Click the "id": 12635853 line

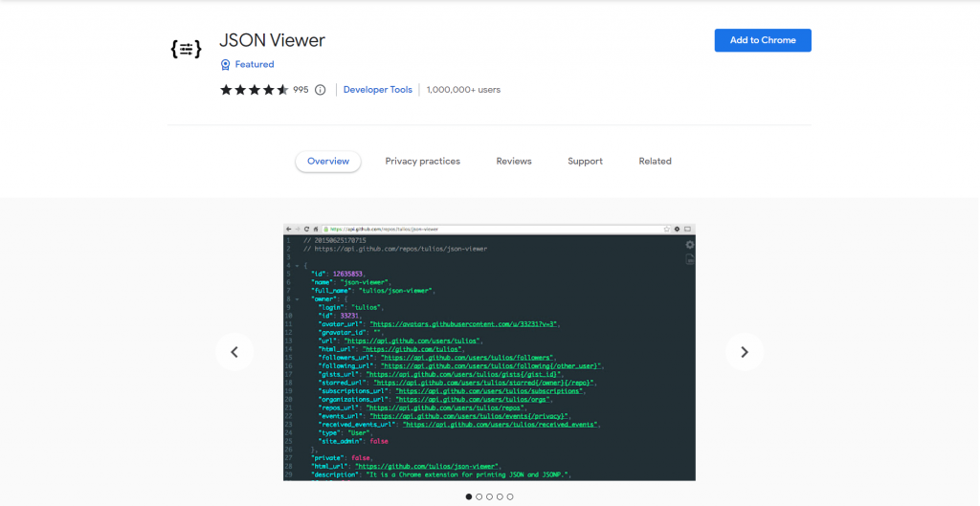coord(338,274)
